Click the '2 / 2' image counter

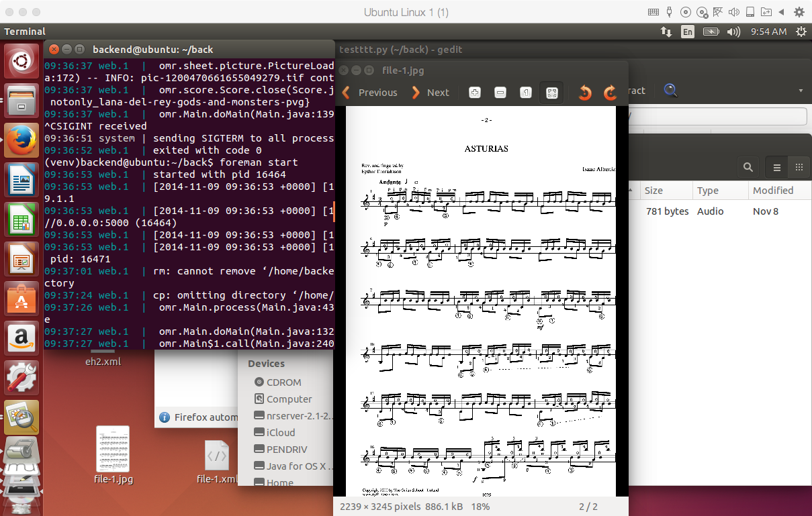pos(588,507)
